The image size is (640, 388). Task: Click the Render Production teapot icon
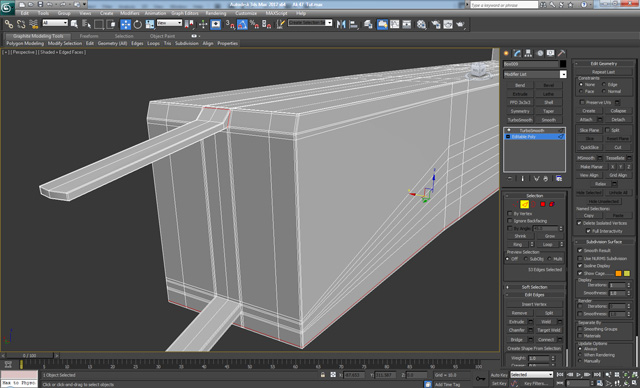click(x=460, y=24)
